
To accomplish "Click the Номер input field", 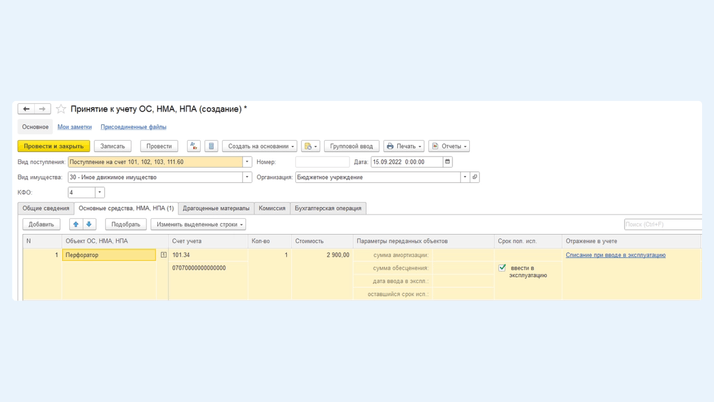I will click(x=322, y=162).
